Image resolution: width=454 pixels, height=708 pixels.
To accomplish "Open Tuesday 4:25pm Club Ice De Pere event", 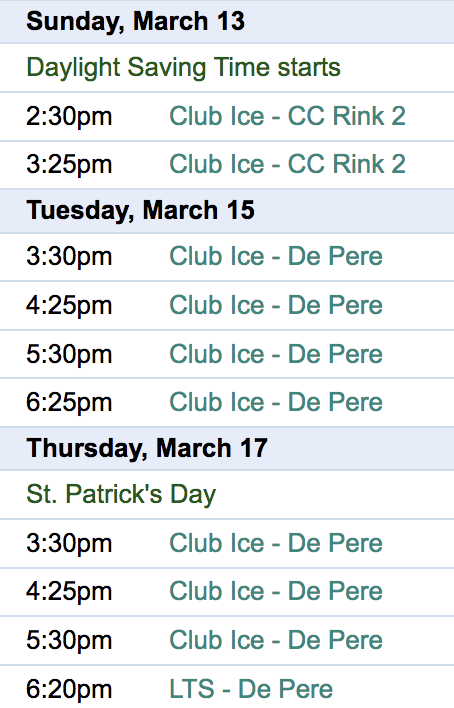I will coord(276,305).
